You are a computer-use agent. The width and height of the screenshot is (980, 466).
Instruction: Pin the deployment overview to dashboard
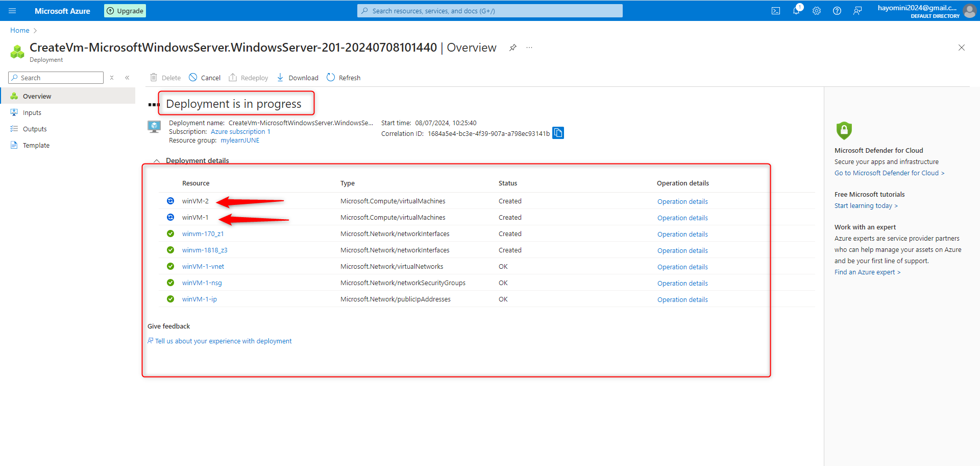click(x=513, y=48)
